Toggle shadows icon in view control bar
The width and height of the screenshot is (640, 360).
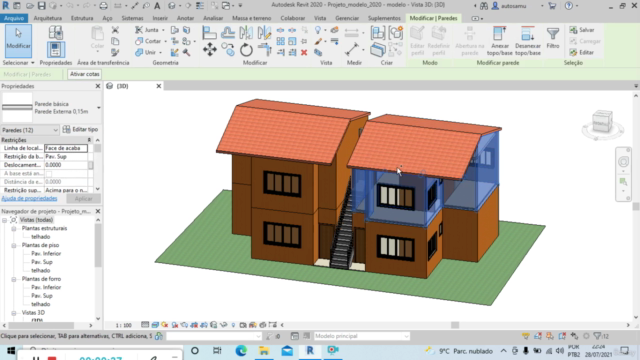[175, 325]
